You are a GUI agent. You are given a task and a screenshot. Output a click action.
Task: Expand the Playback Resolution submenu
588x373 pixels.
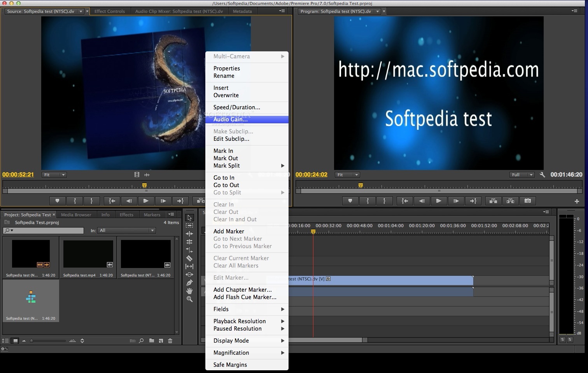(247, 321)
